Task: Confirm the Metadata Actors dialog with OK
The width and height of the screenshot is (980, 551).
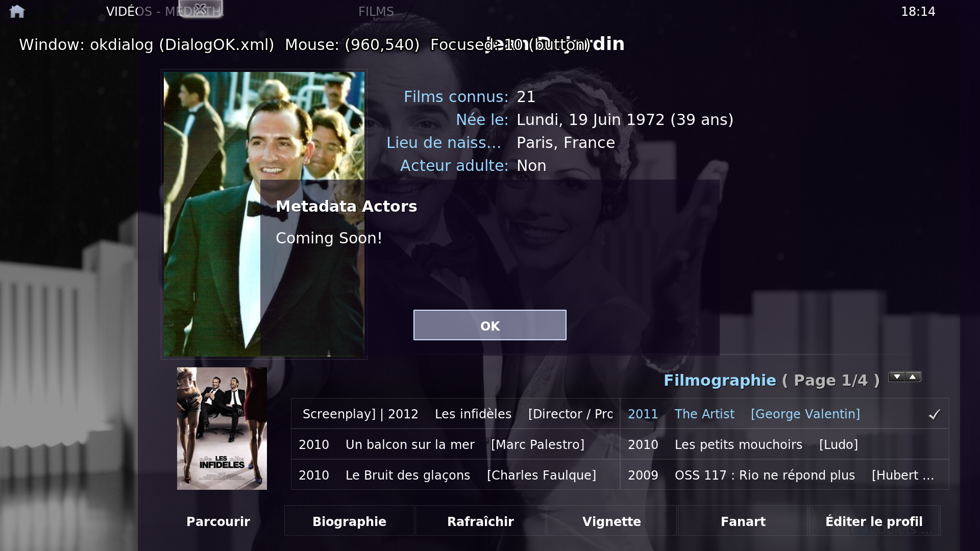Action: point(490,325)
